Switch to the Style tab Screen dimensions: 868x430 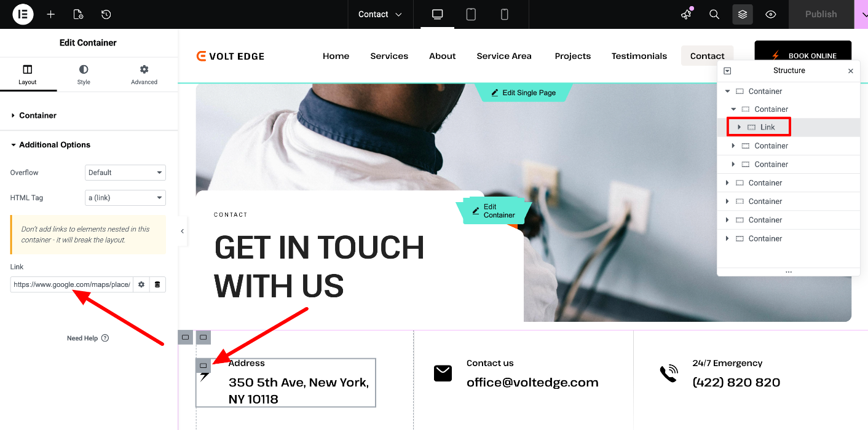click(x=84, y=74)
